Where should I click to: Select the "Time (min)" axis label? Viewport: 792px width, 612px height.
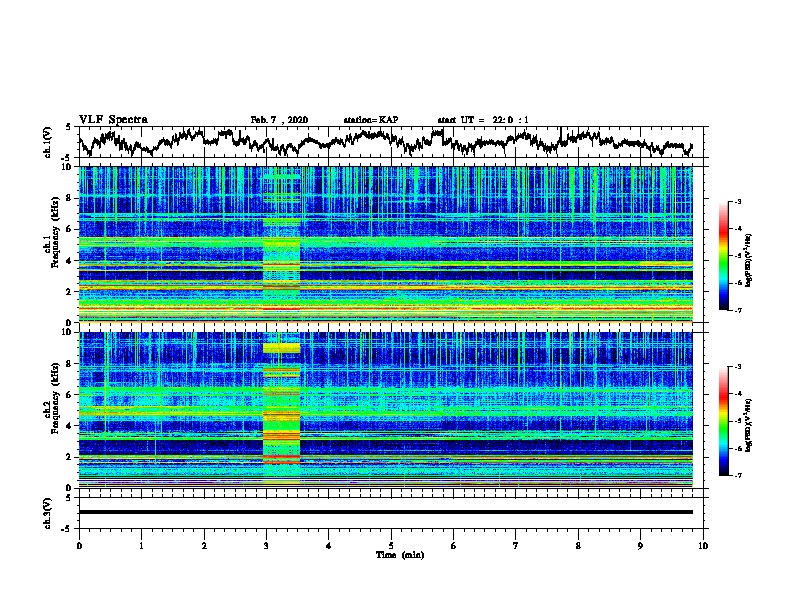(400, 555)
